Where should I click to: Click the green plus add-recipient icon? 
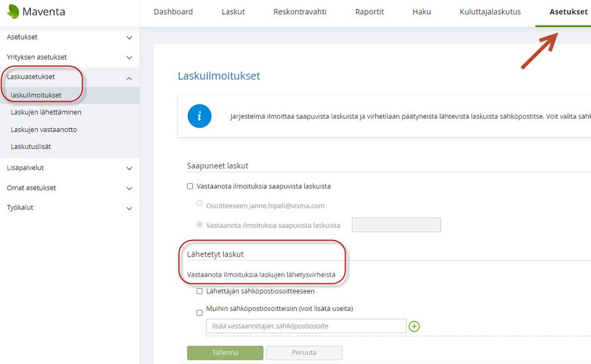(x=414, y=326)
